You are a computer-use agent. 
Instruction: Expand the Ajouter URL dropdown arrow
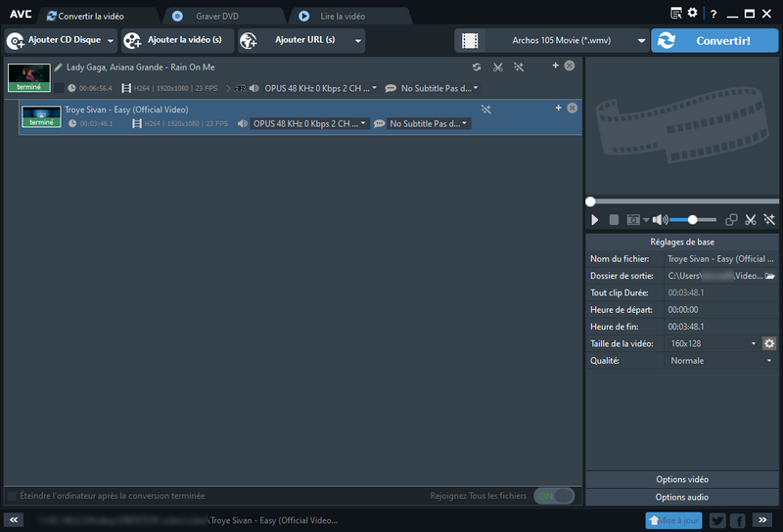(358, 41)
